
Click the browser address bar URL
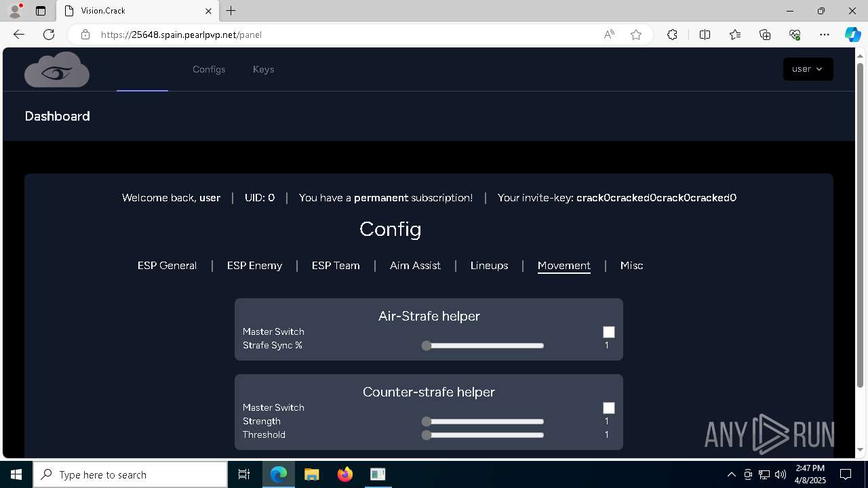coord(181,35)
